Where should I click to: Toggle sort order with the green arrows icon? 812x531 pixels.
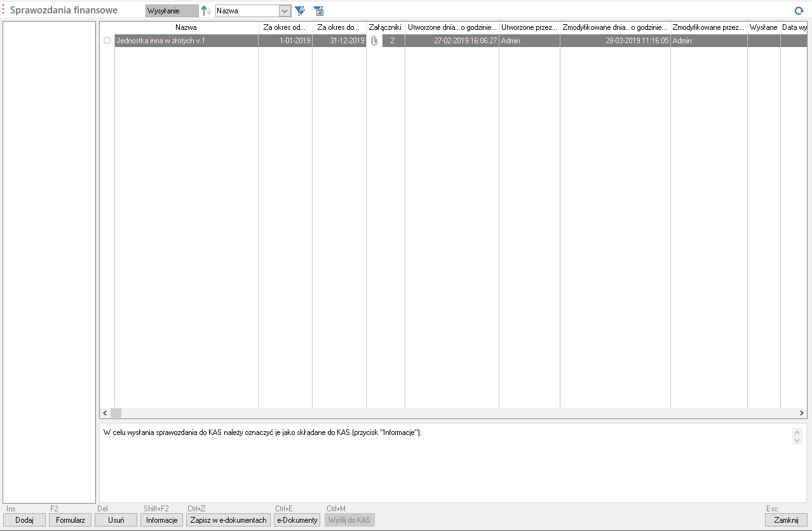tap(206, 11)
